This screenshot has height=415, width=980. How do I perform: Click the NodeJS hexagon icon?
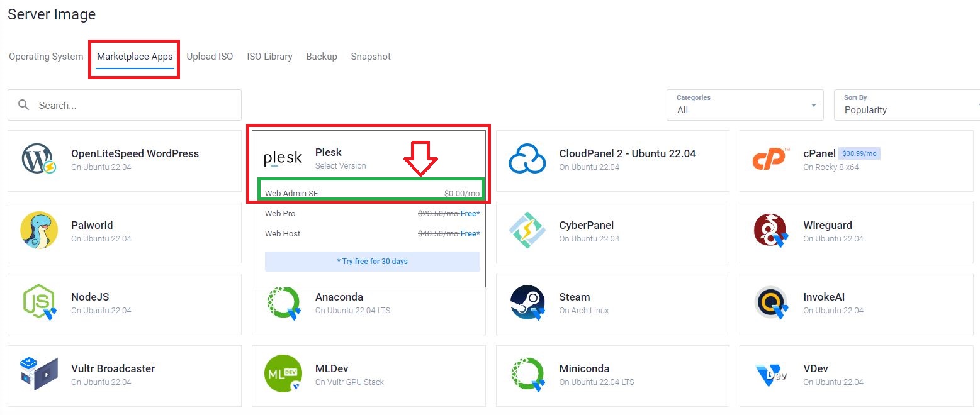[x=39, y=302]
